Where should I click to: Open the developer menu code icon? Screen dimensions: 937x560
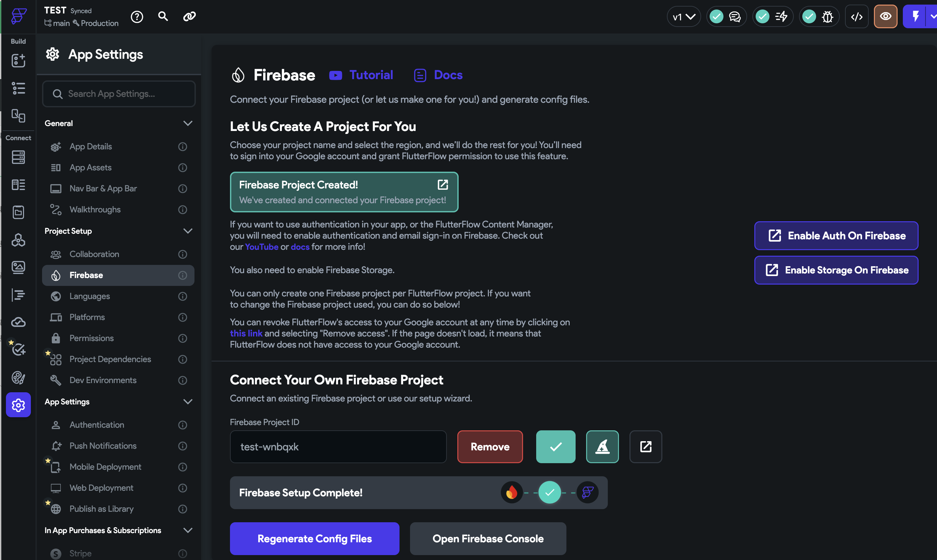tap(857, 17)
